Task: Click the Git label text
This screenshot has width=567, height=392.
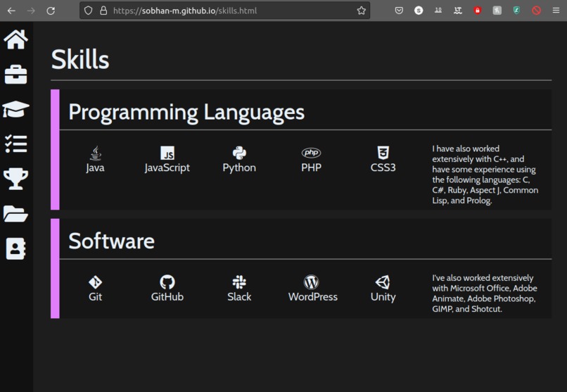Action: (x=96, y=297)
